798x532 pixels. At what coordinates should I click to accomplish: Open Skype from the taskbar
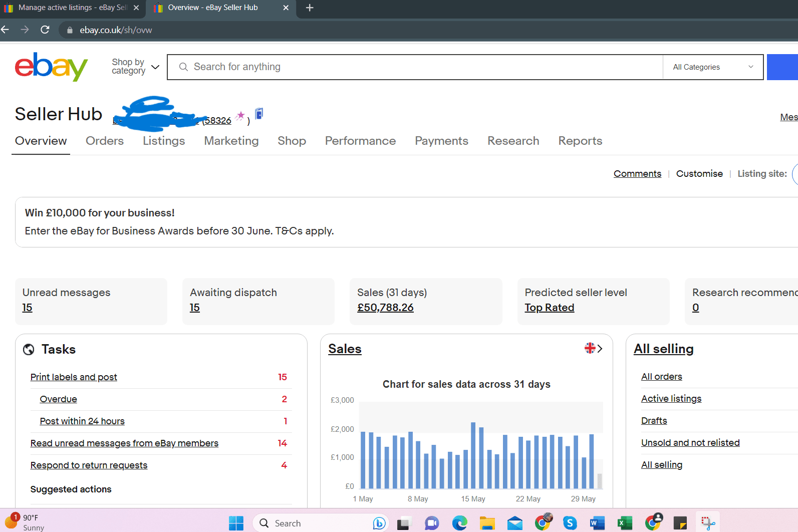[570, 523]
